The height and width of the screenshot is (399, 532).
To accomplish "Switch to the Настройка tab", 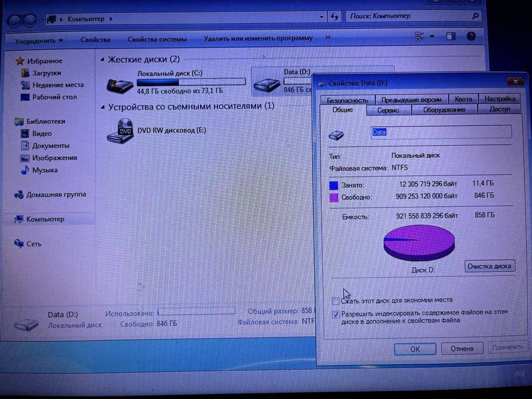I will [x=499, y=99].
